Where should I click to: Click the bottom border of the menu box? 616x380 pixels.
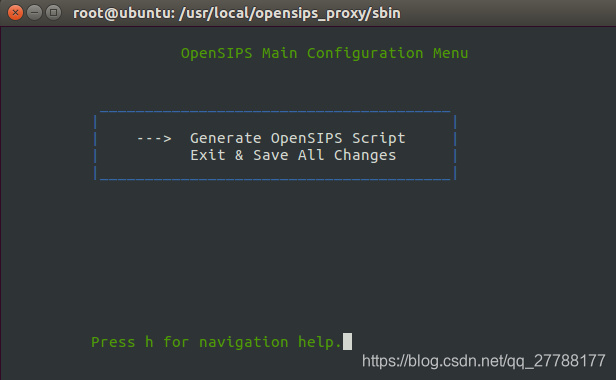[x=275, y=179]
